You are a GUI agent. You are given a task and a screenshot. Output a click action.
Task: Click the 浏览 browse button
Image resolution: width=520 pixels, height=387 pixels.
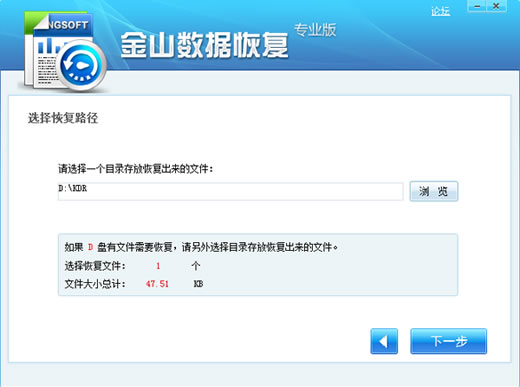[434, 191]
